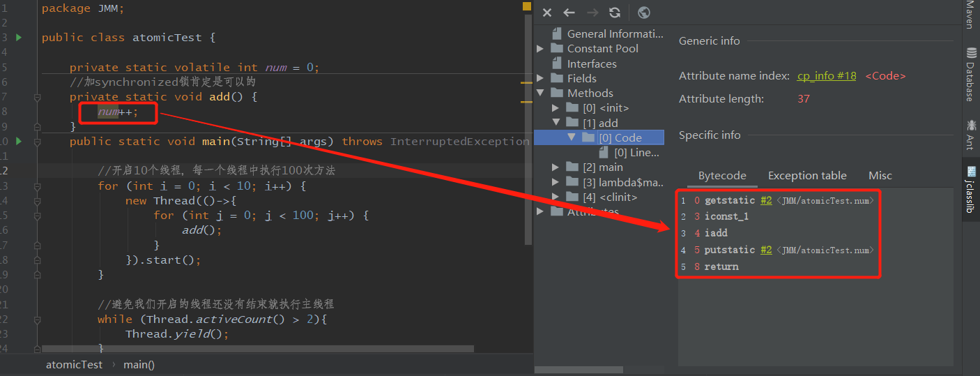Viewport: 980px width, 376px height.
Task: Open #2 constant link on putstatic line
Action: click(x=766, y=250)
